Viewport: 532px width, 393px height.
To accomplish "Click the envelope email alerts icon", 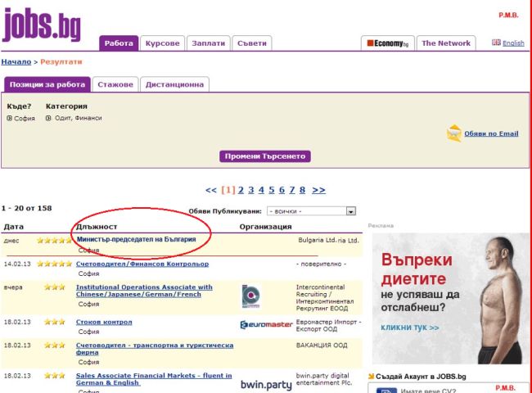I will (454, 133).
